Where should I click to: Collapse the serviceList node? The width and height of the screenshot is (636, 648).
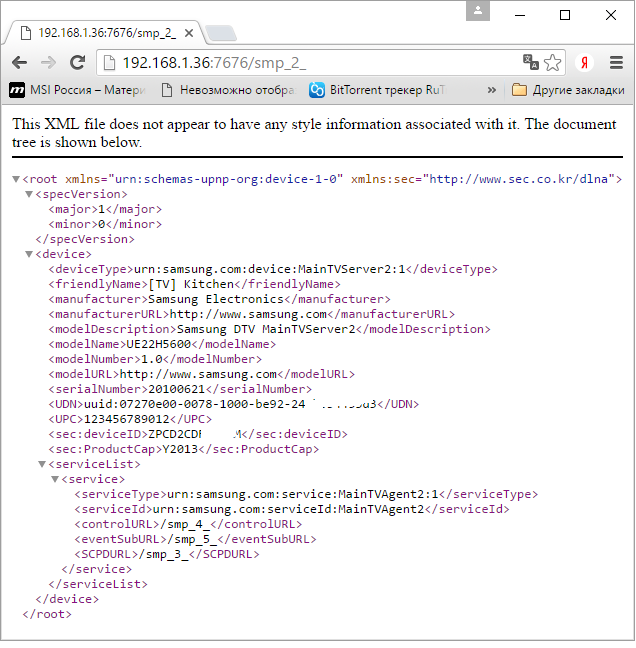[x=42, y=465]
